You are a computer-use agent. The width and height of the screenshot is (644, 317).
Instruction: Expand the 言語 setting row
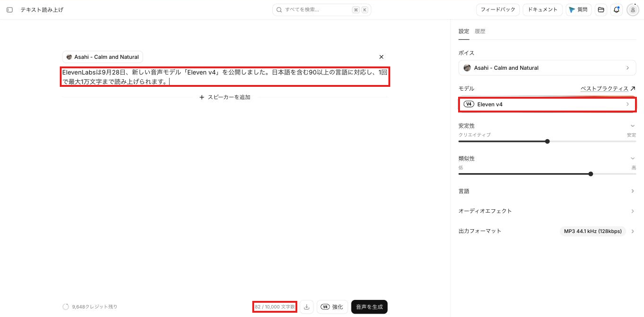(x=547, y=191)
